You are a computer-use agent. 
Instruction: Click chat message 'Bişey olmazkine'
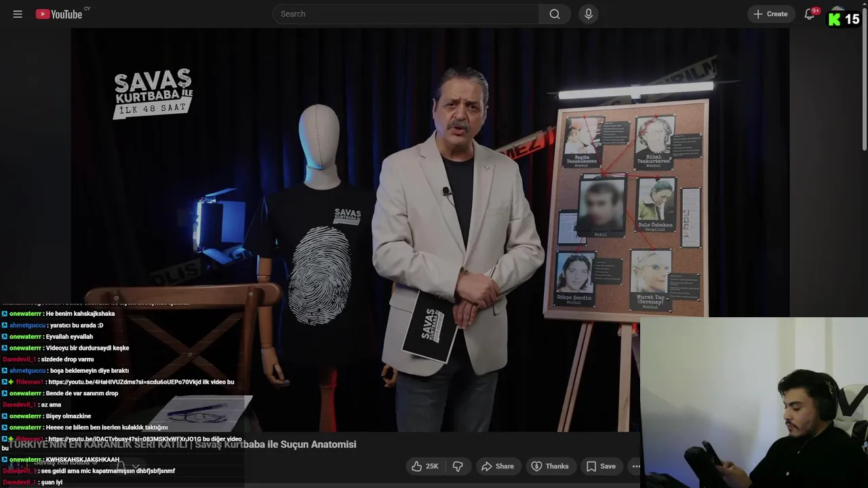pyautogui.click(x=68, y=416)
